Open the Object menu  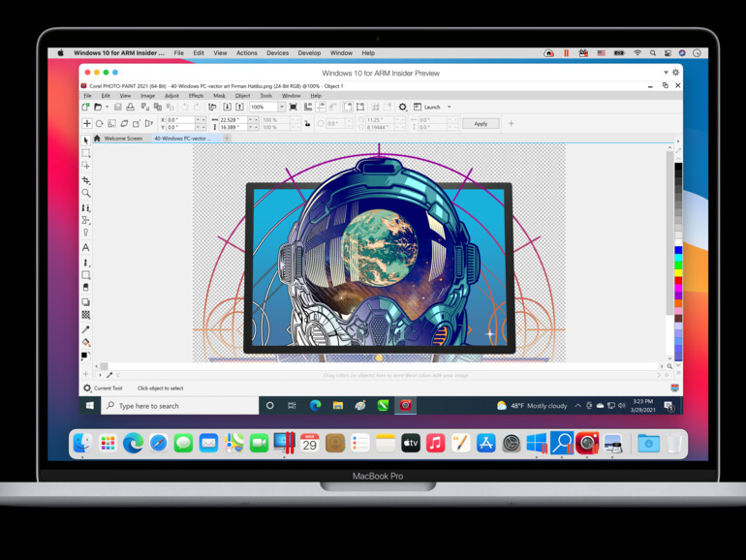click(x=242, y=96)
